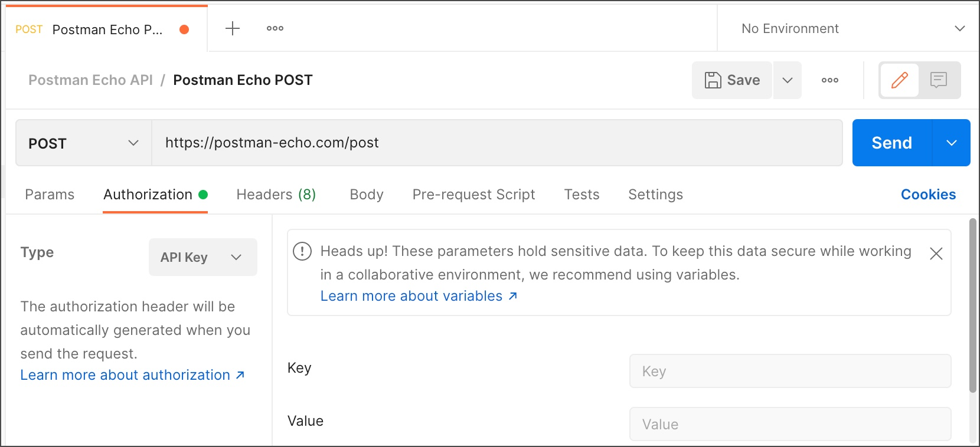
Task: Click the Postman Echo POST request name
Action: coord(243,80)
